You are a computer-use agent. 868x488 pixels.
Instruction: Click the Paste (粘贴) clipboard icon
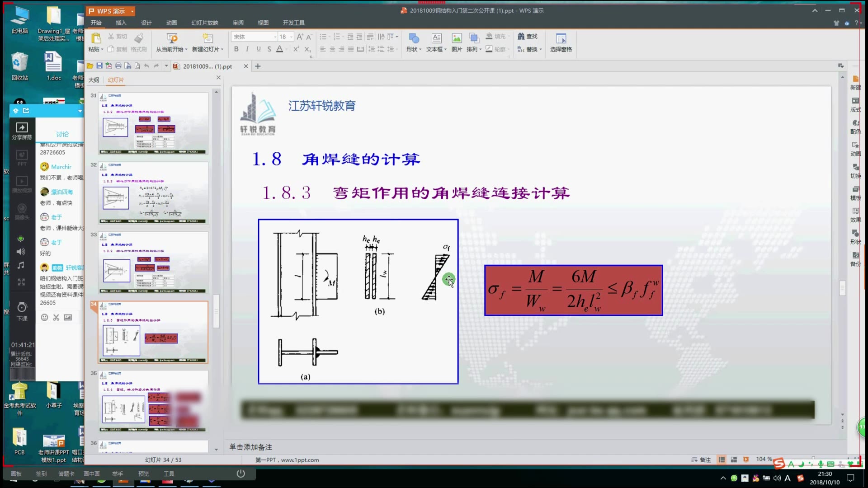[96, 38]
